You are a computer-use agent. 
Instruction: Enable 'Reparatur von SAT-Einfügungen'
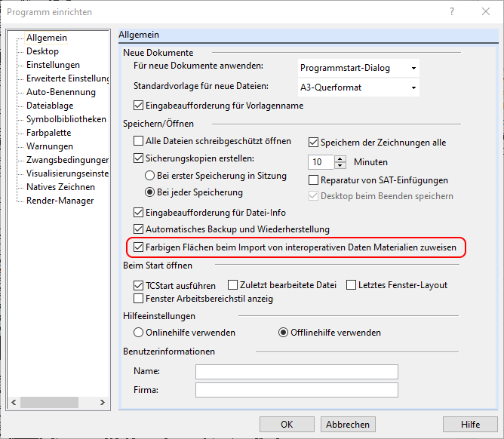click(x=313, y=180)
